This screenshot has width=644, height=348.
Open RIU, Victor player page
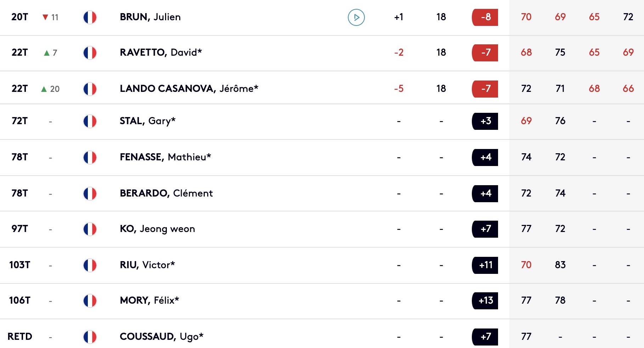[x=147, y=265]
